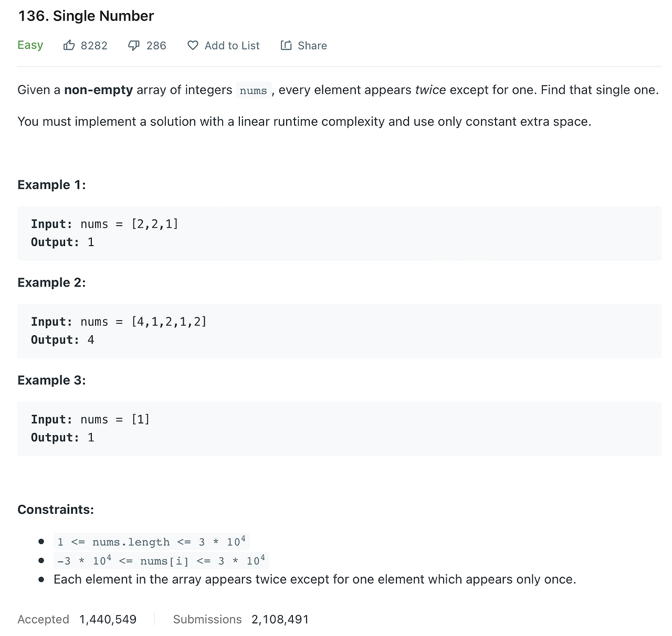Downvote the problem with the thumbs-down icon
The width and height of the screenshot is (672, 636).
pyautogui.click(x=134, y=46)
